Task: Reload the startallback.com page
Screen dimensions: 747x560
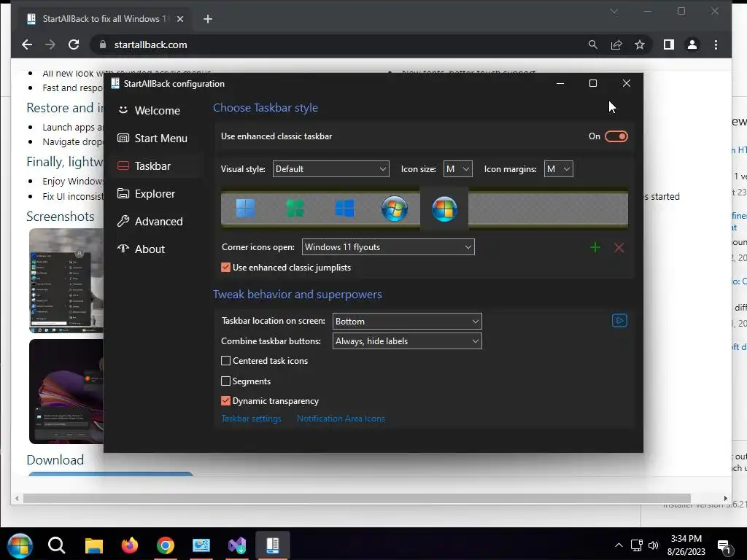Action: [x=74, y=44]
